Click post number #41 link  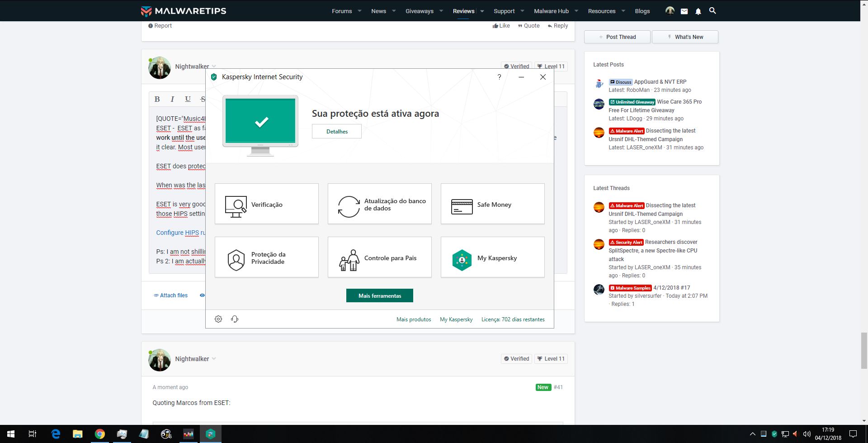point(558,387)
